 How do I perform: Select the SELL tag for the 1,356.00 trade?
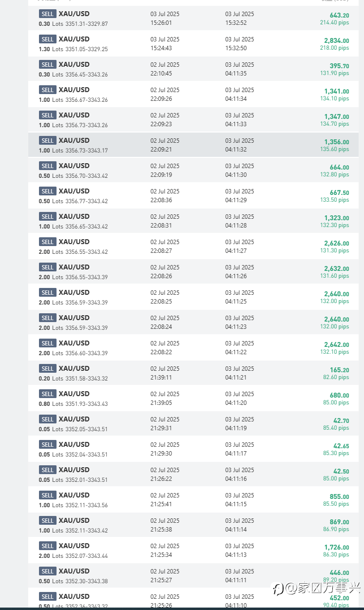[47, 140]
